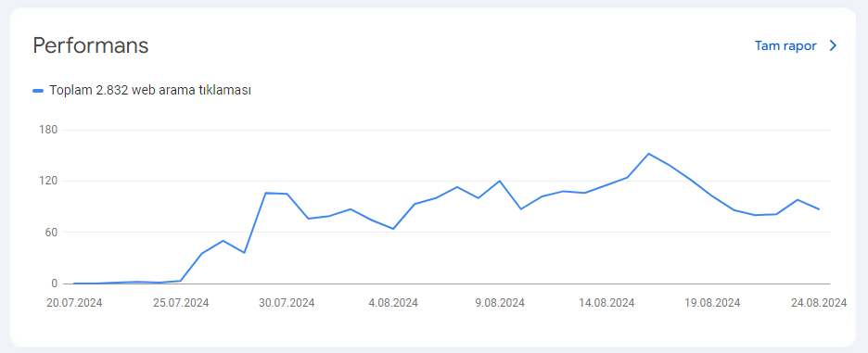
Task: Click the 120 y-axis label
Action: click(x=49, y=181)
